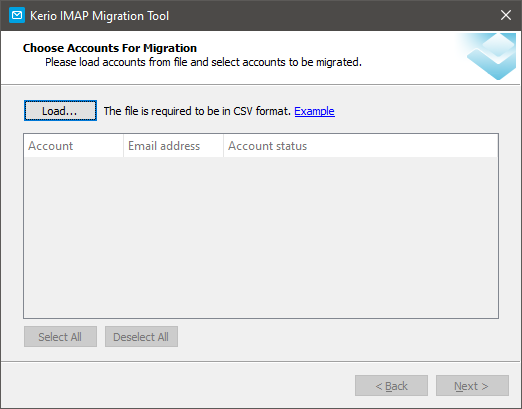Click the blue Kerio logo graphic in header
The image size is (522, 409).
tap(490, 56)
